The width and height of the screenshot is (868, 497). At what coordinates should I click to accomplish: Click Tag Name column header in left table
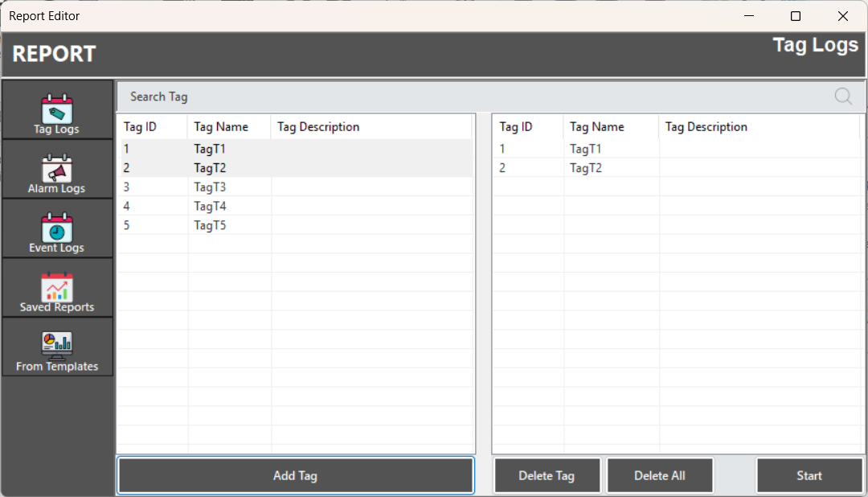click(229, 127)
